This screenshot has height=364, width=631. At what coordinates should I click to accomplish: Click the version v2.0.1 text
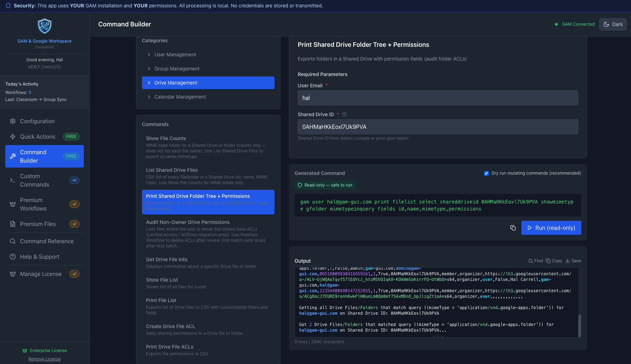click(x=34, y=67)
